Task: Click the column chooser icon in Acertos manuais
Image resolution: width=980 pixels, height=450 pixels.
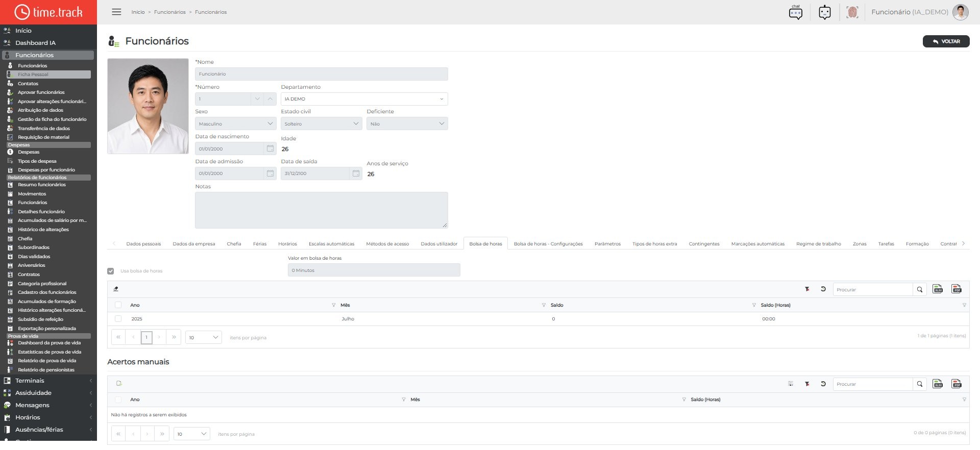Action: point(791,384)
